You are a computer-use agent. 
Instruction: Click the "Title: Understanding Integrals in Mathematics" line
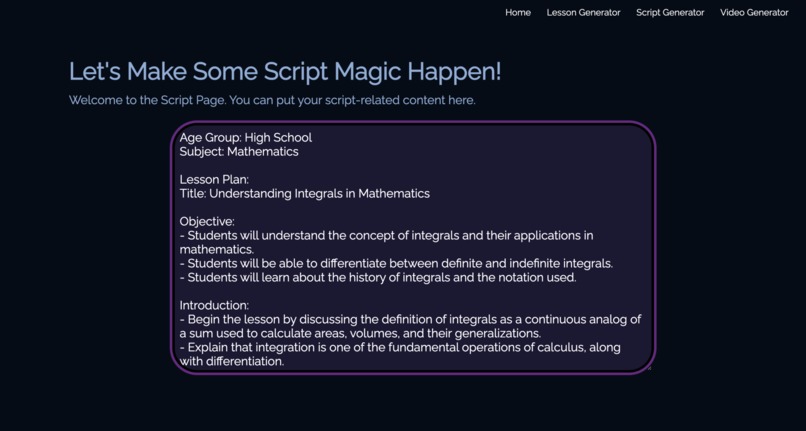[x=305, y=194]
